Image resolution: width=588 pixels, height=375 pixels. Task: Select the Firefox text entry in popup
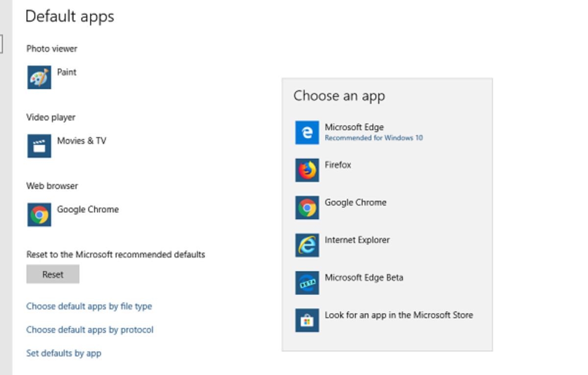(x=338, y=165)
